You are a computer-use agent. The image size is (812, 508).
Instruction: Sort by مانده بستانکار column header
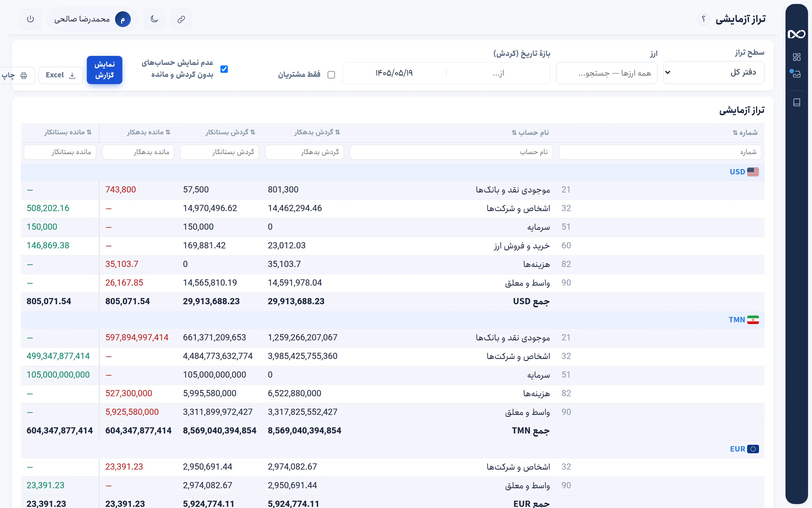click(68, 132)
